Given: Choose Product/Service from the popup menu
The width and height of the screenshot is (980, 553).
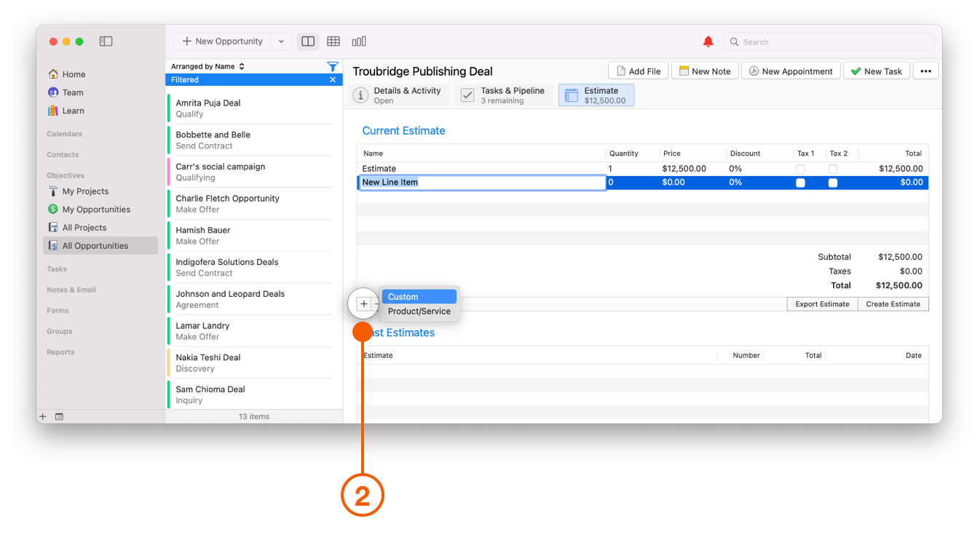Looking at the screenshot, I should tap(419, 311).
